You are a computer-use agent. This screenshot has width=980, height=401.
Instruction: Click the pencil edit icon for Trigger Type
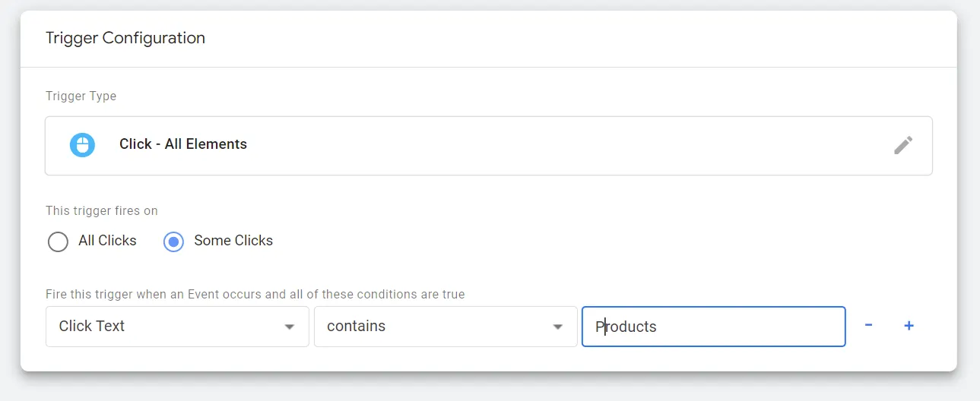pos(902,145)
